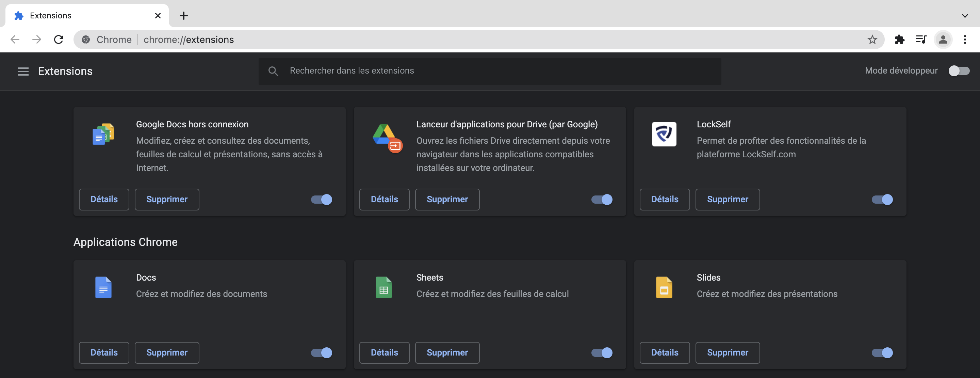Open Détails for Docs app
This screenshot has width=980, height=378.
[104, 353]
